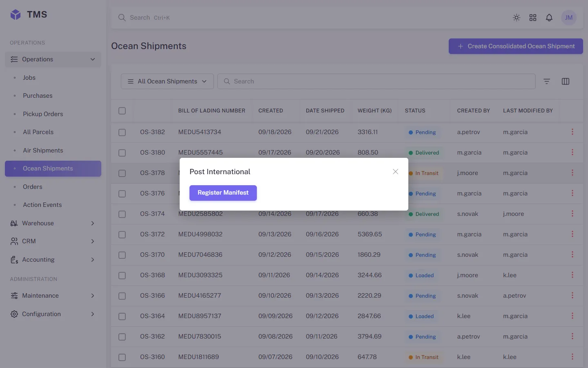Sort by the Date Shipped header
Viewport: 588px width, 368px height.
(325, 111)
